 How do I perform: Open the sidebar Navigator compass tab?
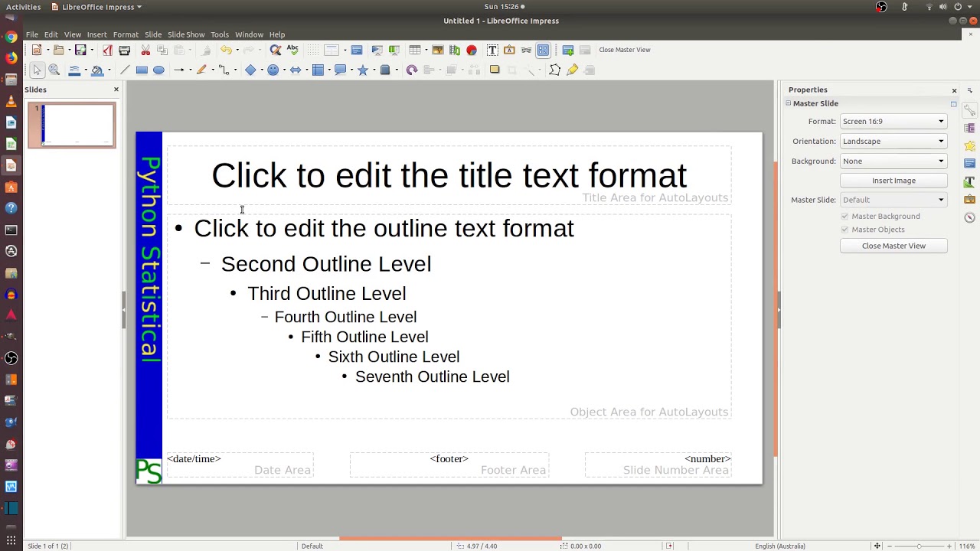pyautogui.click(x=969, y=217)
